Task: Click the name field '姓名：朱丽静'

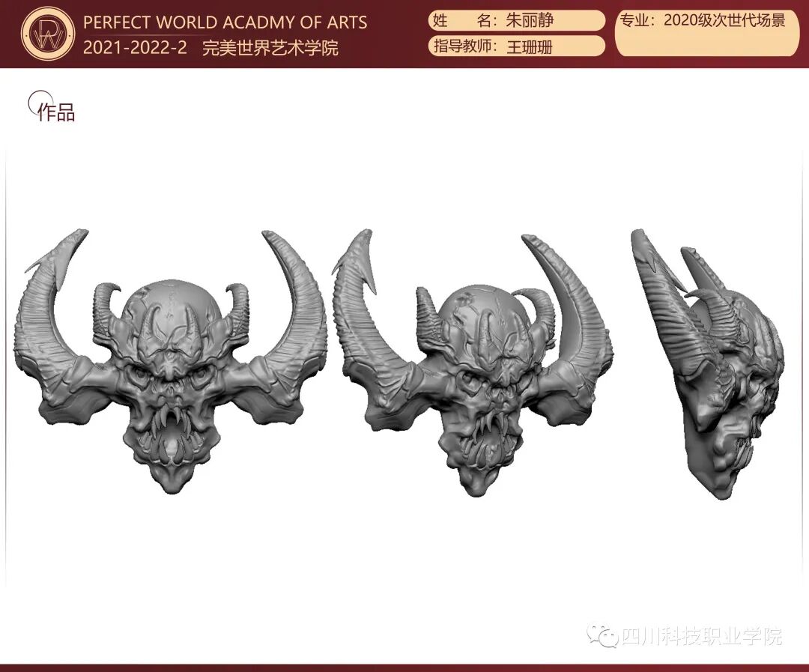Action: coord(516,21)
